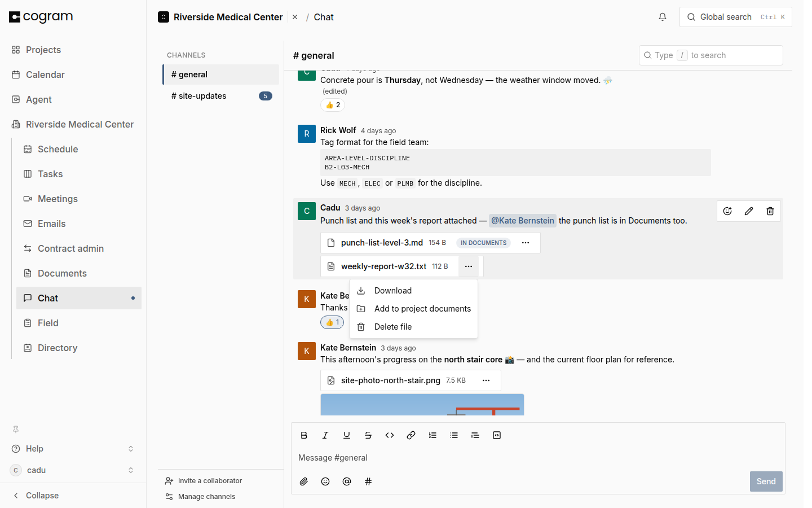Edit Cadu's punch list message
Screen dimensions: 812x508
(749, 211)
